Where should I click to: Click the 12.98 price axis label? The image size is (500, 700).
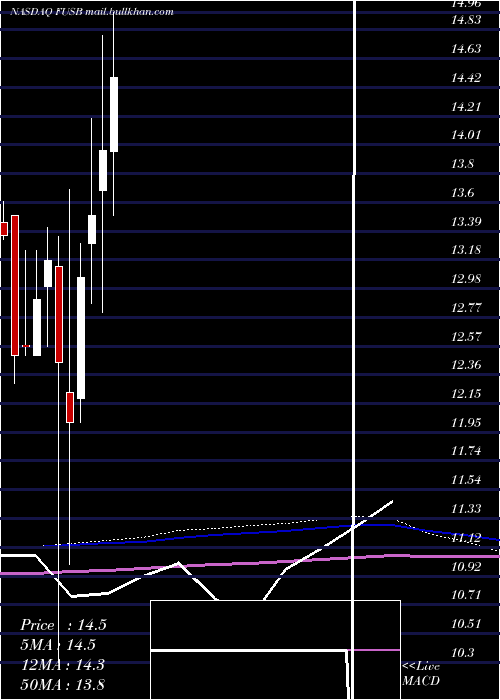[x=466, y=279]
